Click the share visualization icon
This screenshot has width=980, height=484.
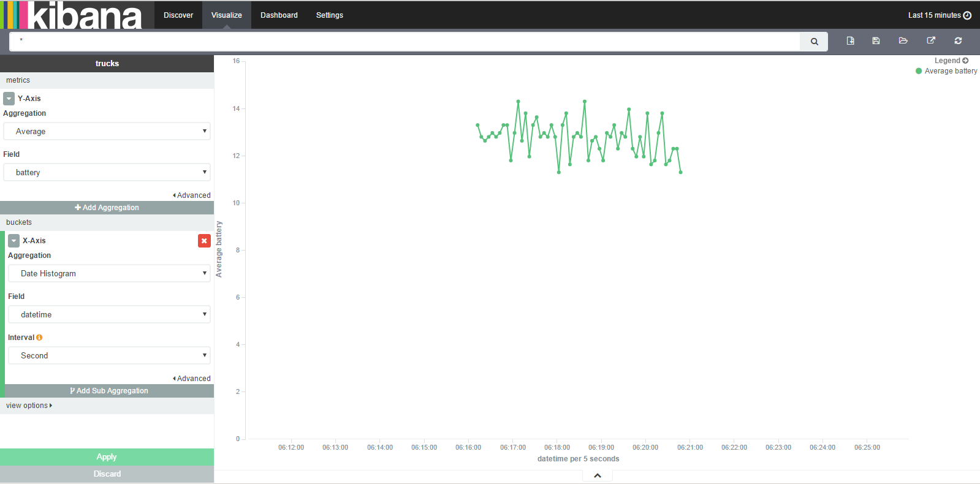[x=931, y=40]
